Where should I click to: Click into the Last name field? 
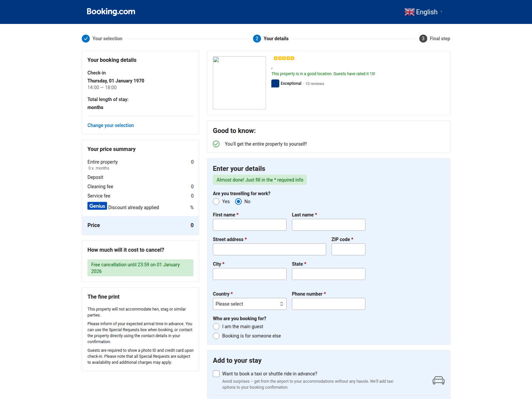(329, 225)
